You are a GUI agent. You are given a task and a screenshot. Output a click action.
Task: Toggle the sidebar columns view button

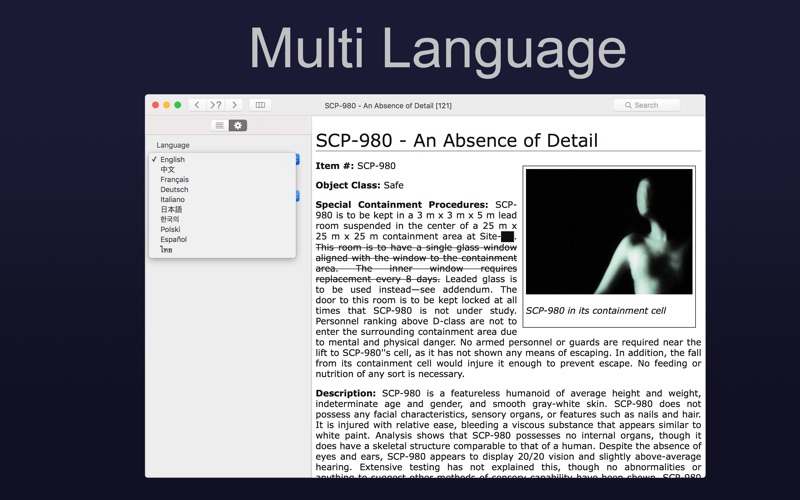point(260,105)
